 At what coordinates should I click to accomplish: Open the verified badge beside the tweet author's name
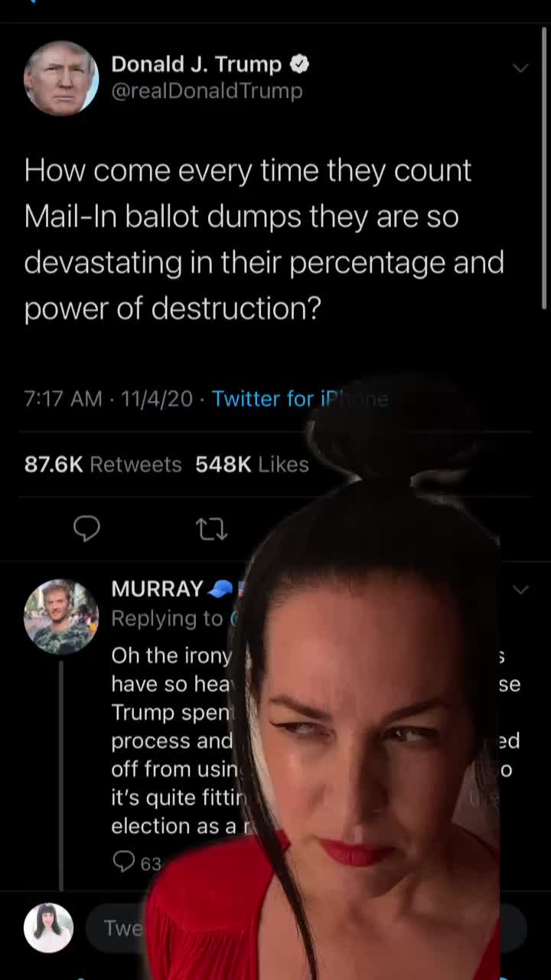(x=299, y=64)
